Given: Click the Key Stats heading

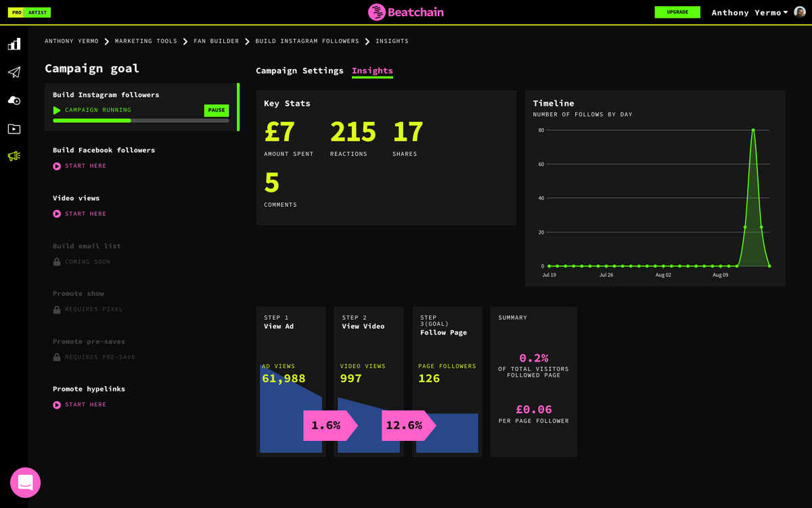Looking at the screenshot, I should [287, 104].
